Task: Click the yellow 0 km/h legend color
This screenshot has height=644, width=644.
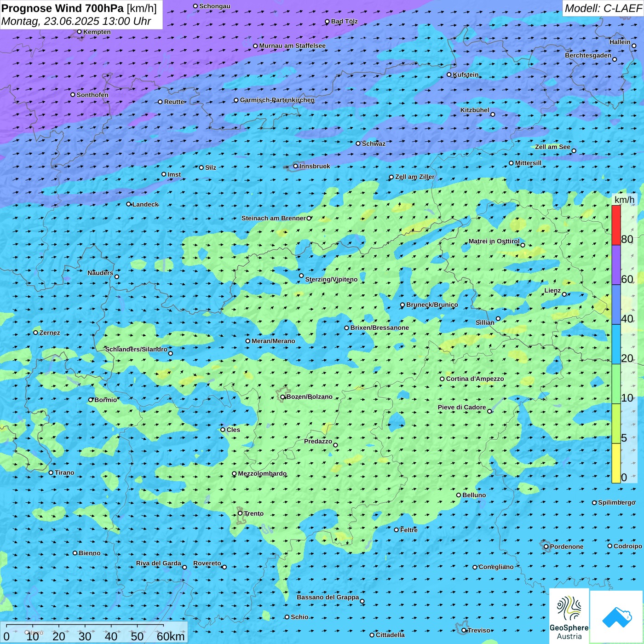Action: 616,463
